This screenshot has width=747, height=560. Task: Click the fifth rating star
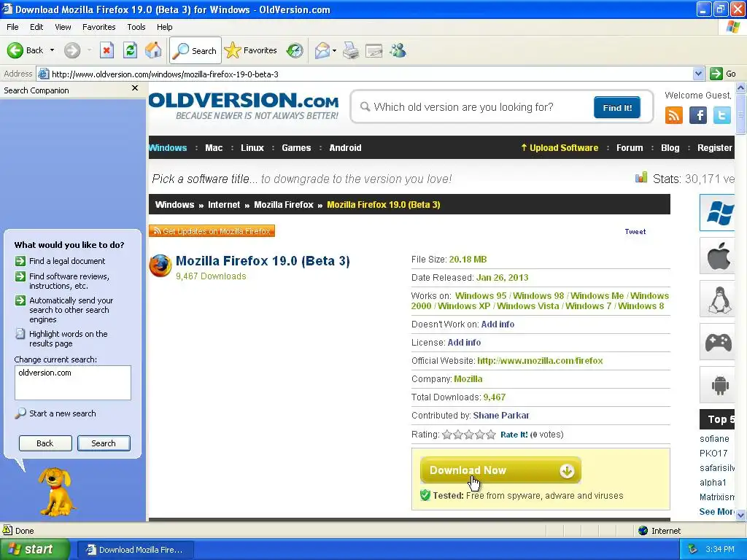pos(491,435)
